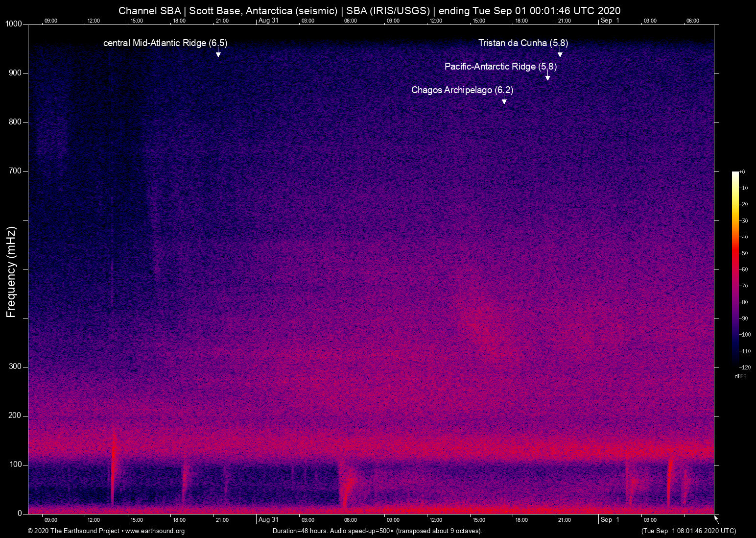Select the 300 tick label on frequency axis

[x=15, y=367]
